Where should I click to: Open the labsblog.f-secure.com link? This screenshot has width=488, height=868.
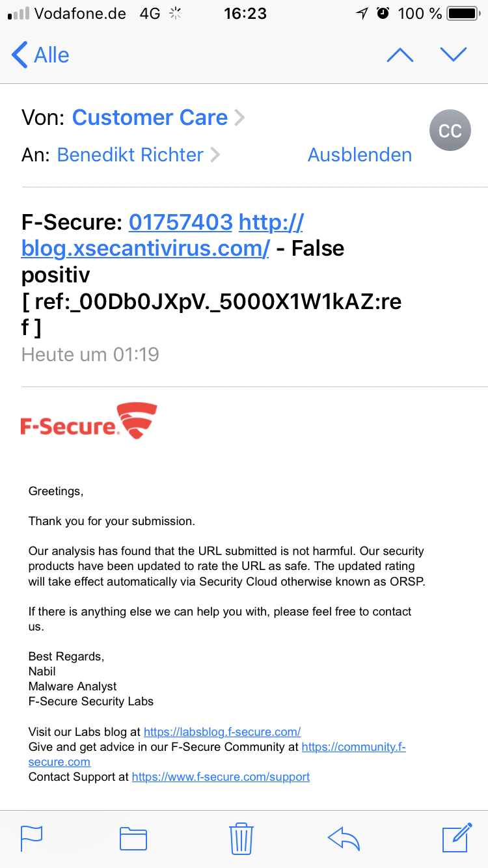pyautogui.click(x=222, y=732)
